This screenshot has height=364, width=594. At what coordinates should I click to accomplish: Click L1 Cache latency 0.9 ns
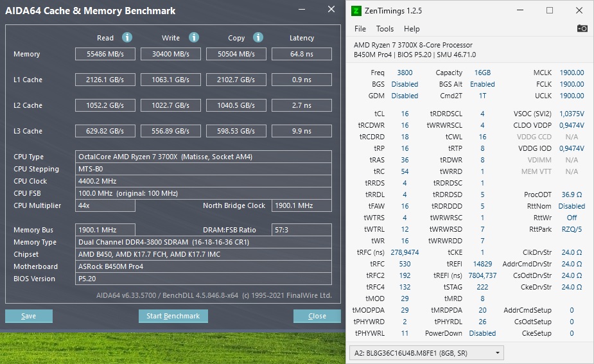(x=302, y=80)
